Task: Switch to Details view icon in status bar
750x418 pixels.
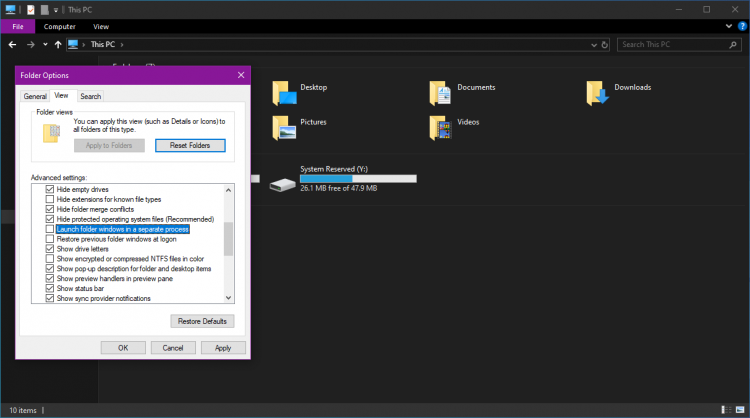Action: (727, 410)
